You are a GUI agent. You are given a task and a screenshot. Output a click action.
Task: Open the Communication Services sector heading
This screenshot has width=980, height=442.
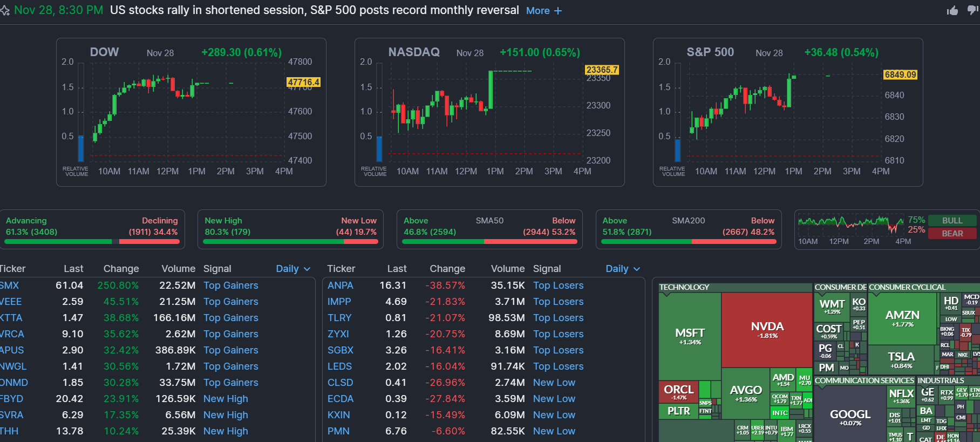(864, 380)
